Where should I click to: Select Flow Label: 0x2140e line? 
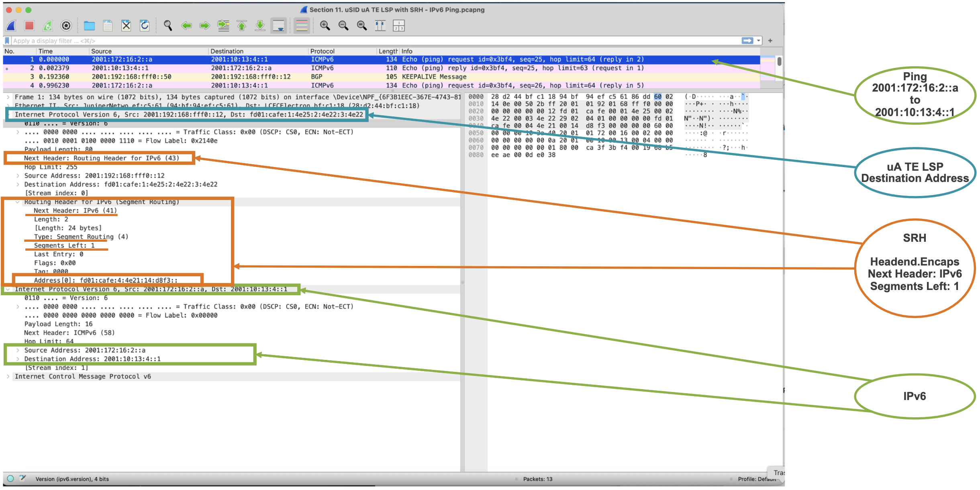click(x=121, y=141)
